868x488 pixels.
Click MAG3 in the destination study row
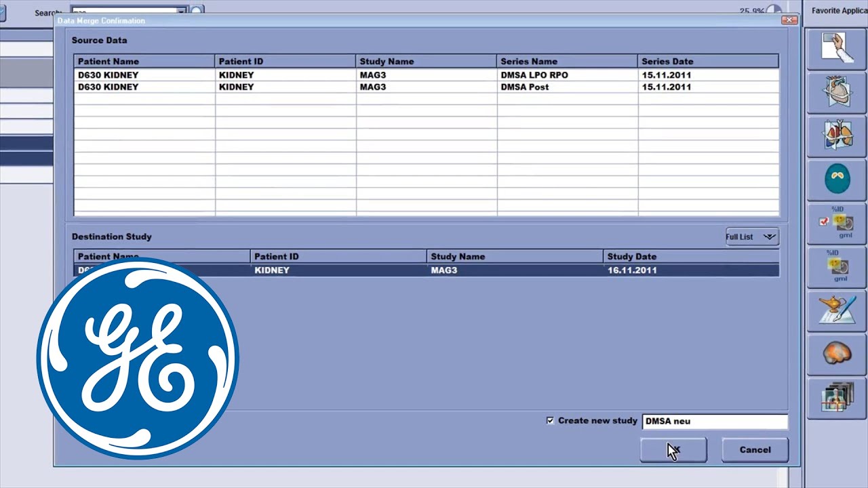point(443,270)
